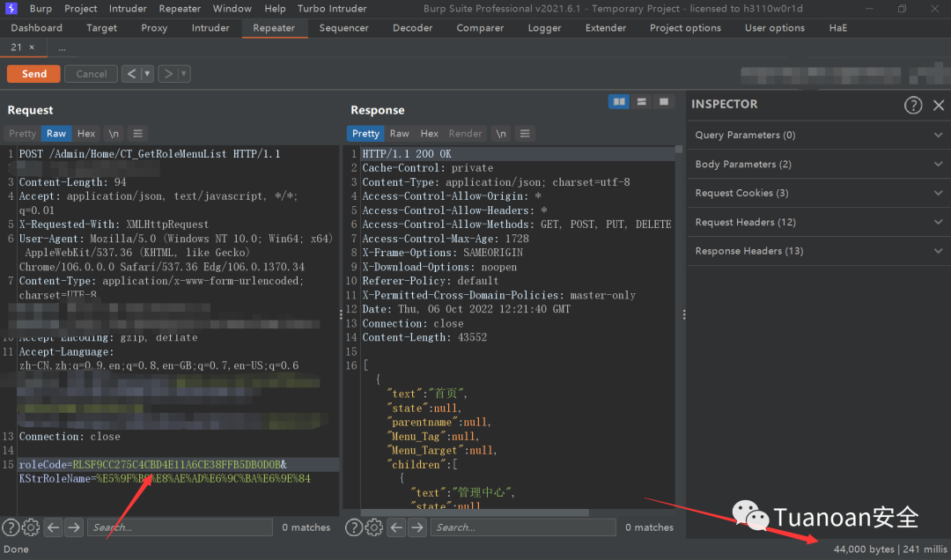The width and height of the screenshot is (951, 560).
Task: Open the Turbo Intruder menu
Action: pyautogui.click(x=332, y=9)
